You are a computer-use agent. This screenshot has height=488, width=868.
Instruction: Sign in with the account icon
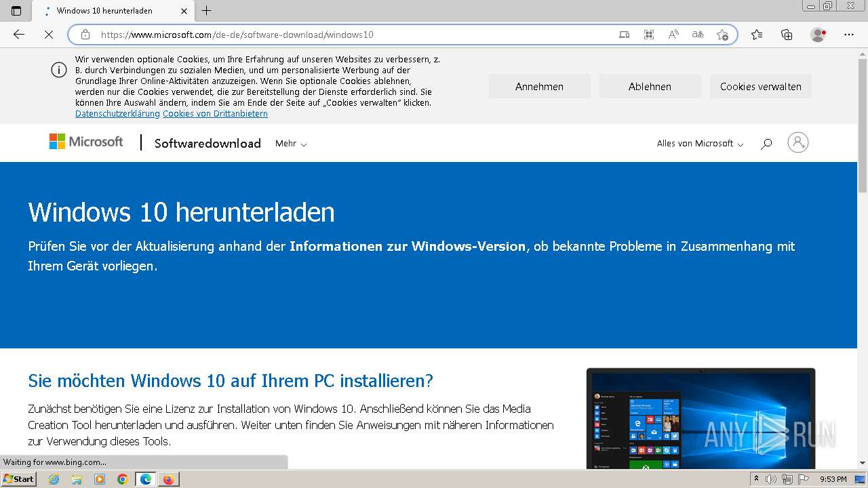(798, 142)
